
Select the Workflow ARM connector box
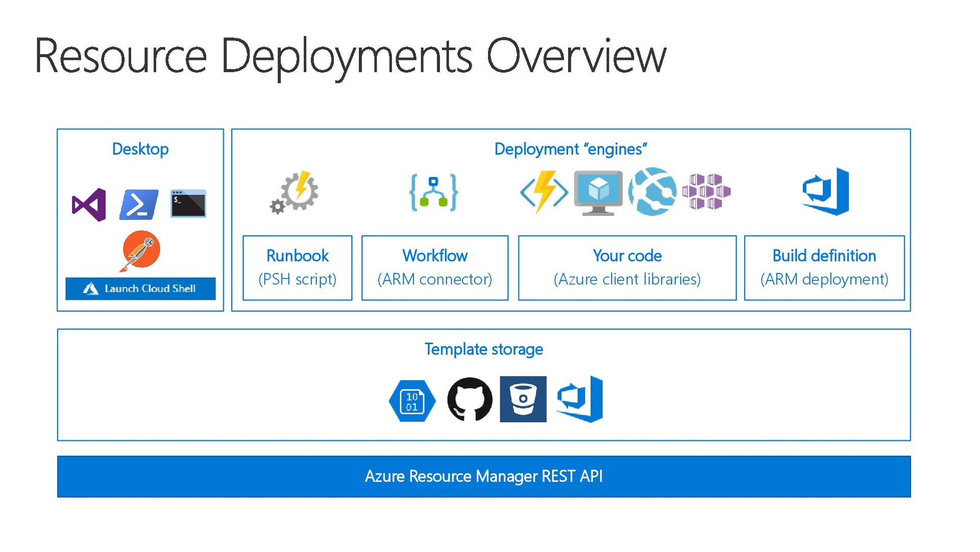pos(435,268)
